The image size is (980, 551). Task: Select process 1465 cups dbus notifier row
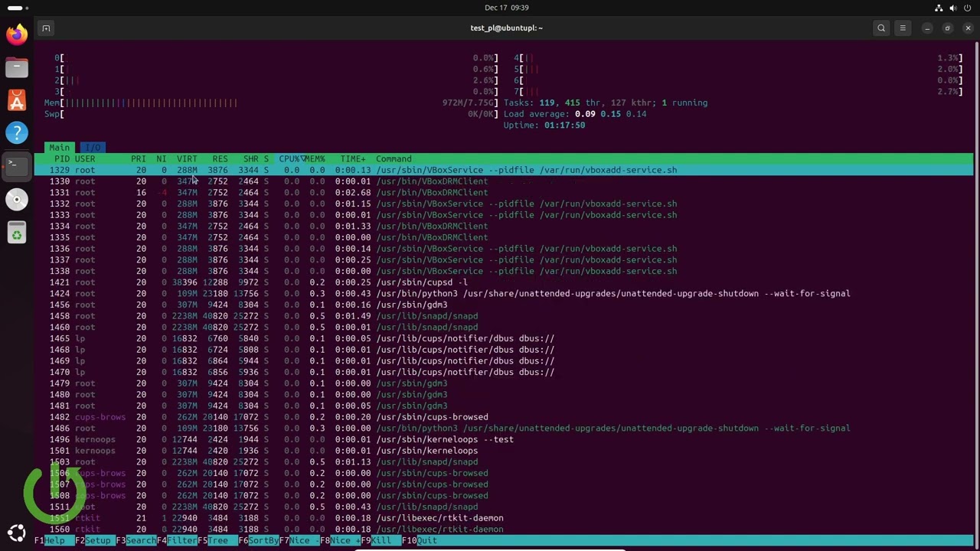click(x=503, y=338)
